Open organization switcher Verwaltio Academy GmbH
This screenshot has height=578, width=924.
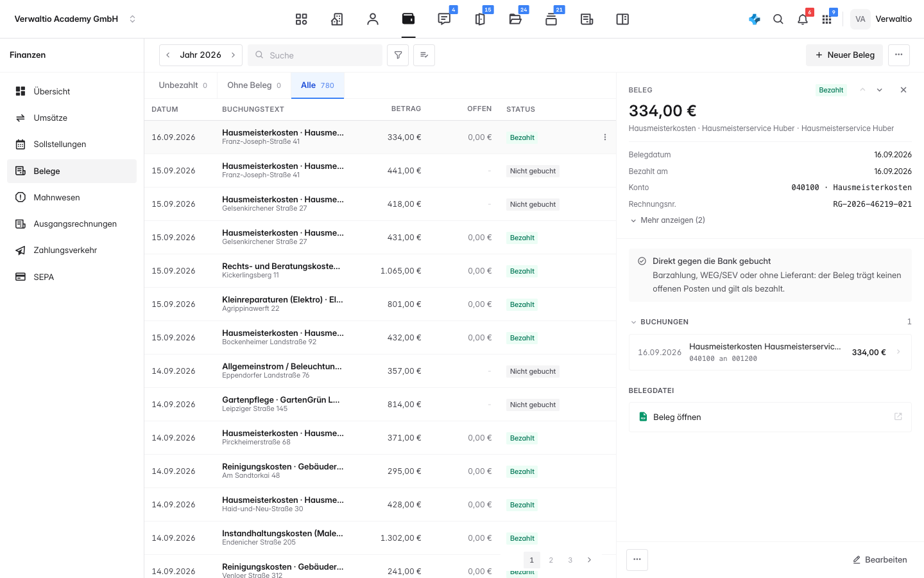click(x=75, y=19)
